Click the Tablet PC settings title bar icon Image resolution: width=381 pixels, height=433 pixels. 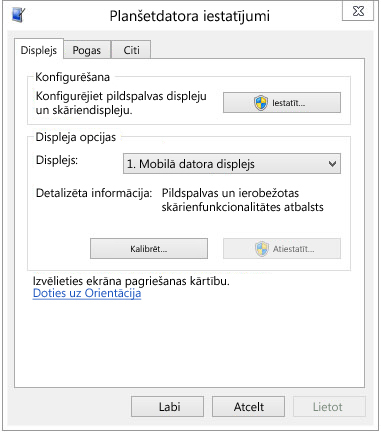pos(18,15)
